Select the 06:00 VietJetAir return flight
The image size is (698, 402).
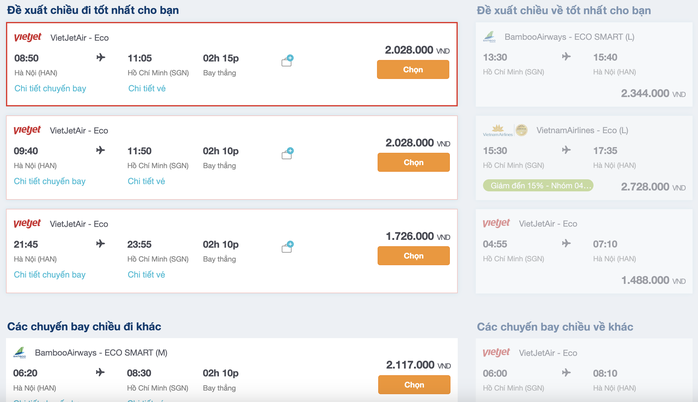click(x=584, y=370)
